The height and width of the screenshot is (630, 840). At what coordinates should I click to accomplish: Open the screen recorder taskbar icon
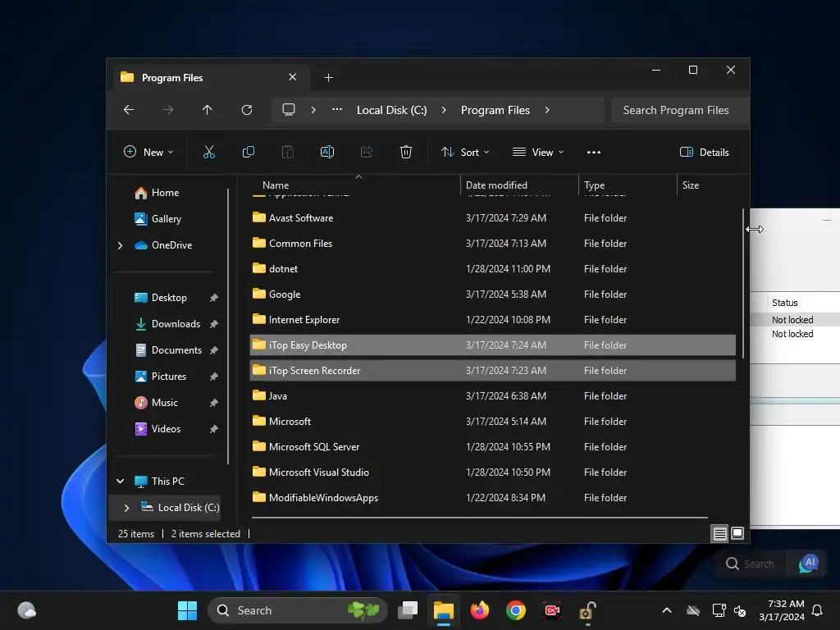(x=552, y=610)
